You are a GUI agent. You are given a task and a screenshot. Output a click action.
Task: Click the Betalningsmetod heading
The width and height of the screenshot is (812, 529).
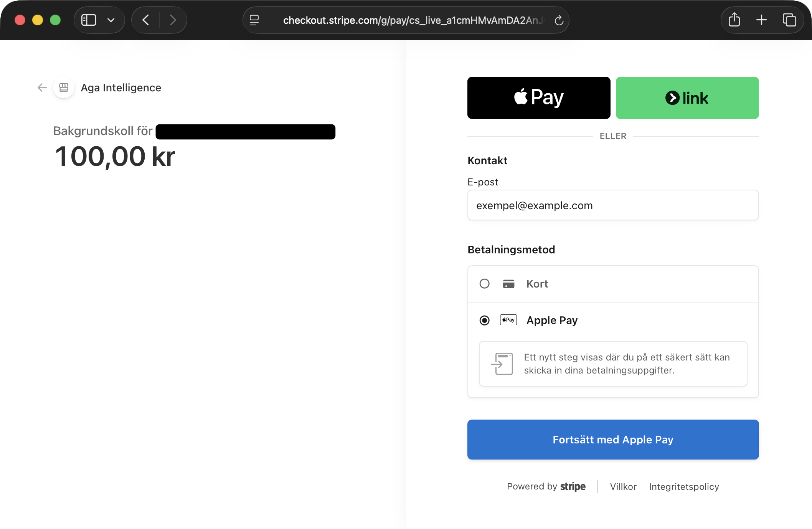pos(511,250)
